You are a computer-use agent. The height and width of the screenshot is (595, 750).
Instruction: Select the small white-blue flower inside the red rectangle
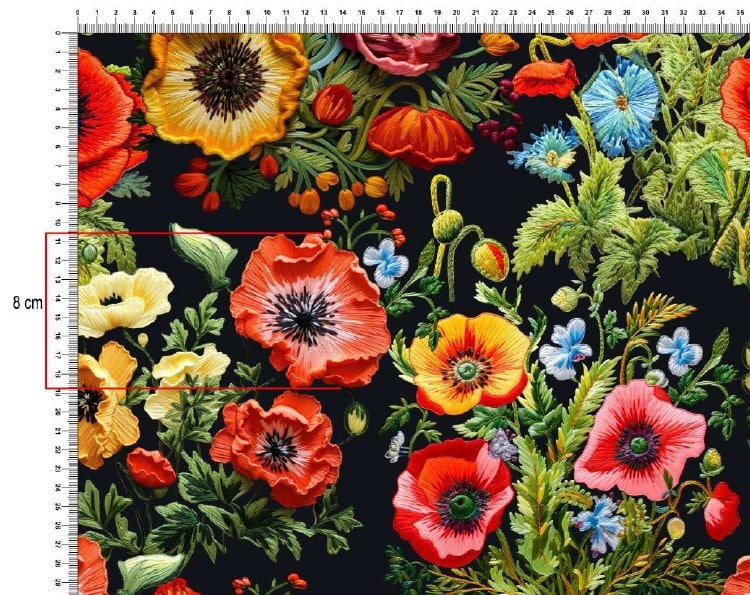386,262
